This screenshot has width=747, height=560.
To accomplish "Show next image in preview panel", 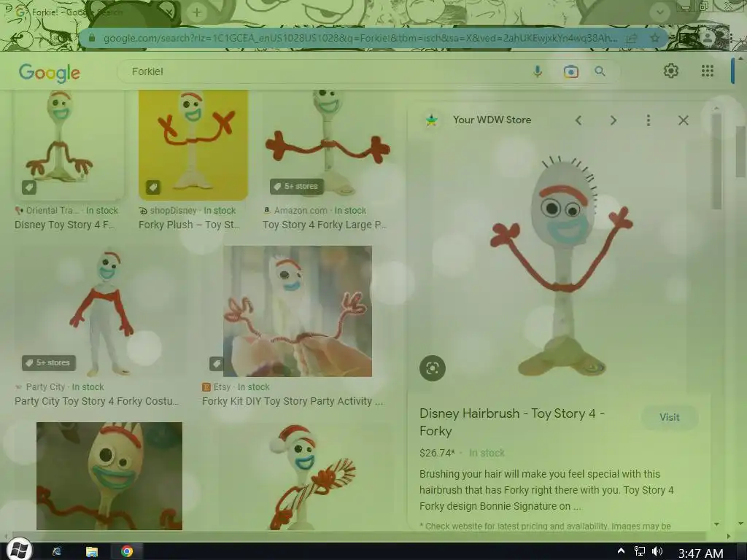I will coord(613,120).
